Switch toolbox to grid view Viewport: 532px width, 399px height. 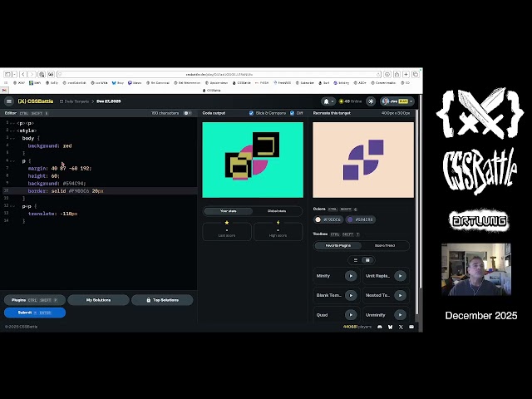click(367, 260)
